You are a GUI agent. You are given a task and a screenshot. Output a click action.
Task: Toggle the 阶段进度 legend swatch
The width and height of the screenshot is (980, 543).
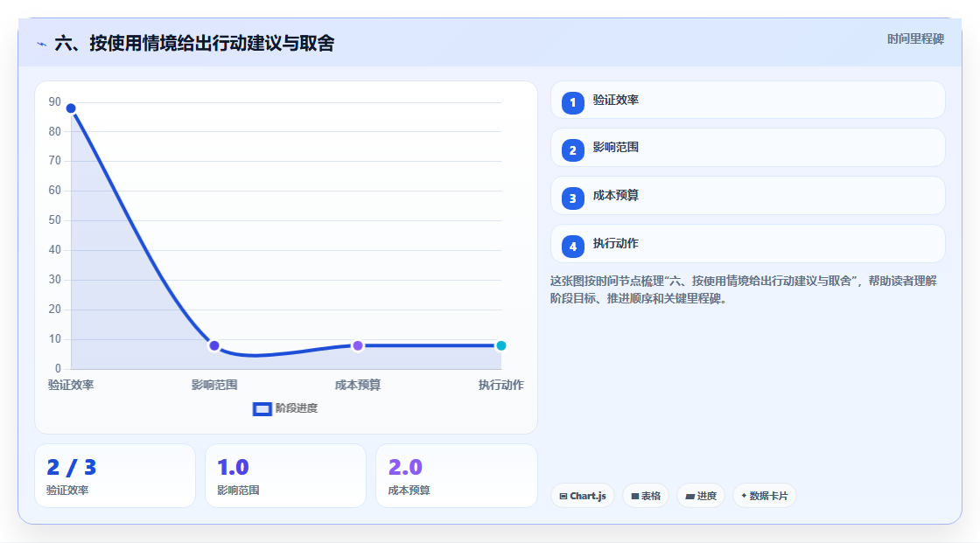262,409
